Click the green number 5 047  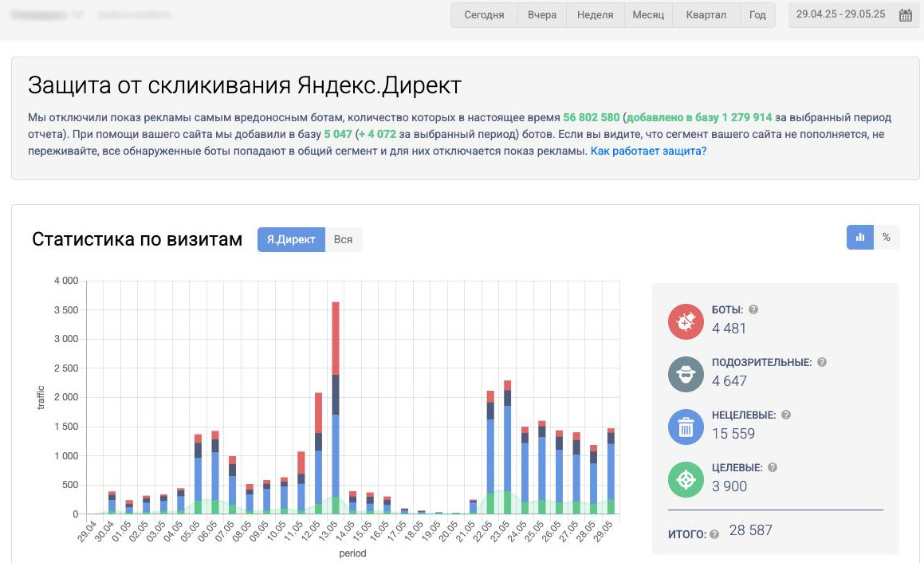pyautogui.click(x=338, y=134)
